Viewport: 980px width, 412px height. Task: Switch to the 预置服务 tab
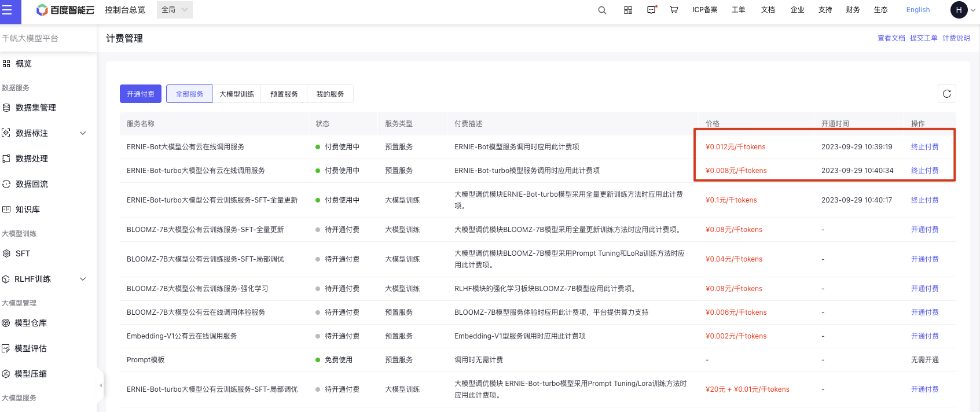(284, 94)
